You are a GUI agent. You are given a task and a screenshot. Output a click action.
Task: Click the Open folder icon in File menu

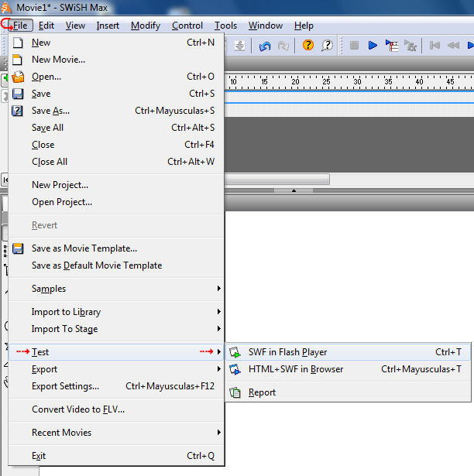click(18, 77)
